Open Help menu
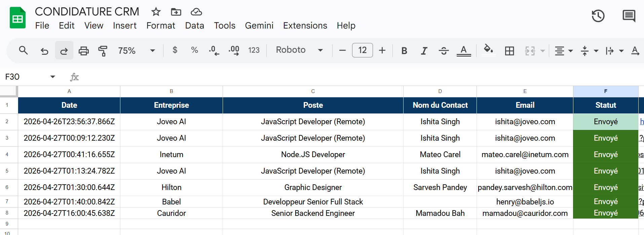This screenshot has width=644, height=235. (x=346, y=26)
